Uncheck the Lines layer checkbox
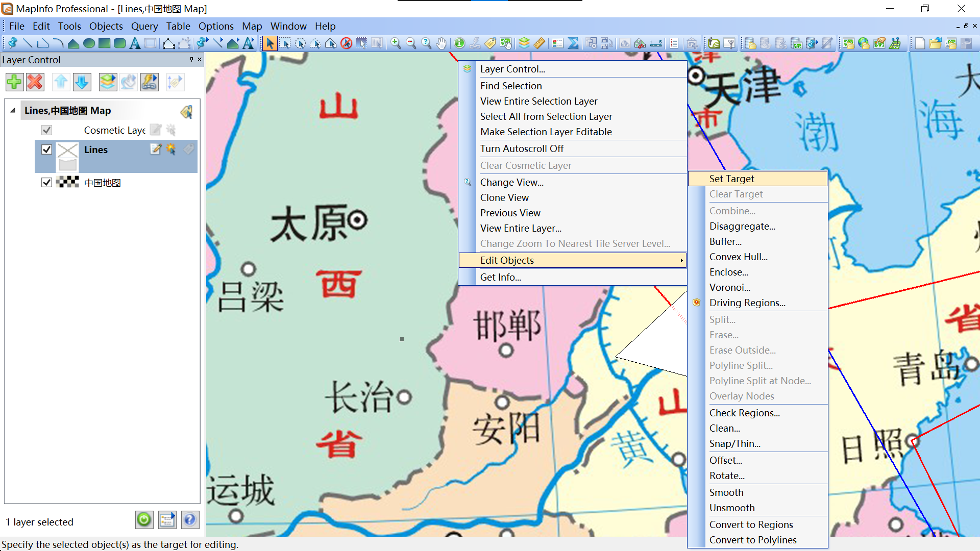Screen dimensions: 980x551 point(46,149)
